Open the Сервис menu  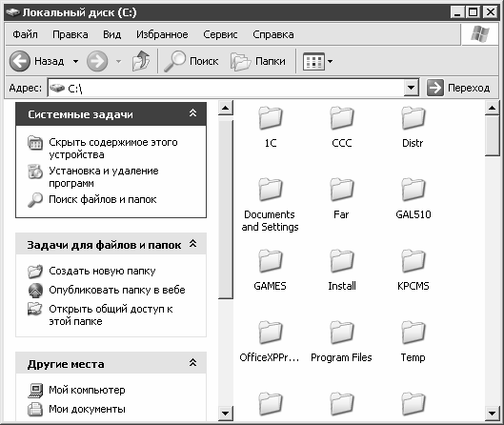point(220,34)
